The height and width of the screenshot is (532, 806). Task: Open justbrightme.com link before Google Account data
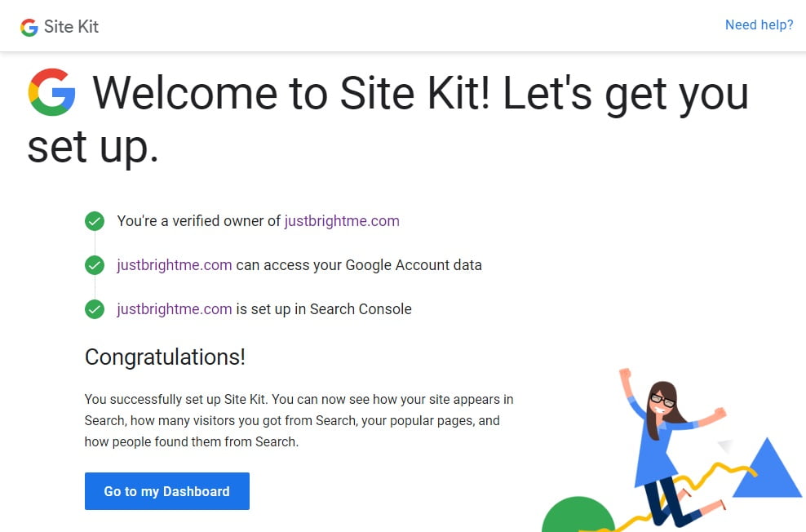pos(175,265)
